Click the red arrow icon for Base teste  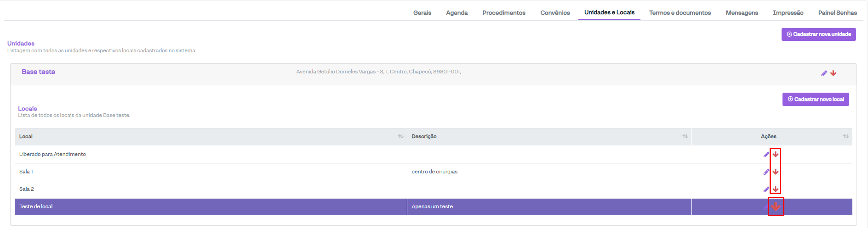833,73
